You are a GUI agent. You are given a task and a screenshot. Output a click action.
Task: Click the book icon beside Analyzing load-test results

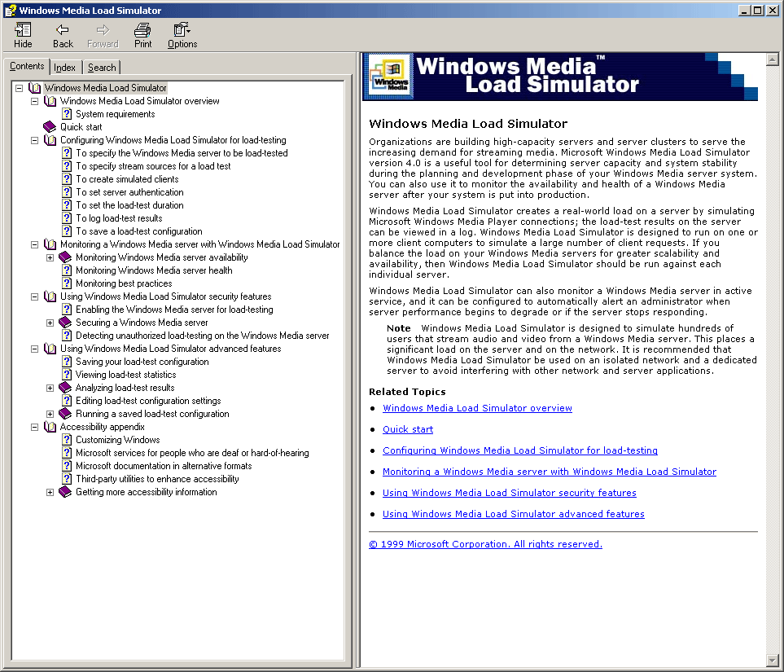(x=65, y=388)
